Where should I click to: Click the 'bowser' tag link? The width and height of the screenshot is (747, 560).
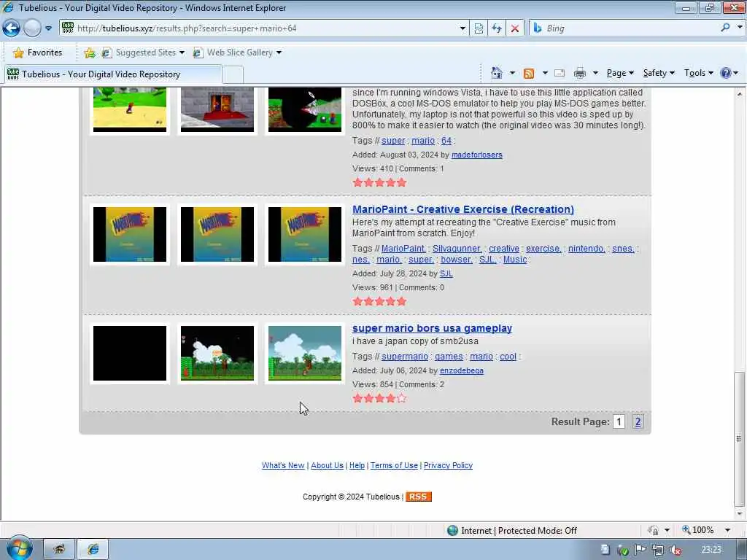point(457,260)
